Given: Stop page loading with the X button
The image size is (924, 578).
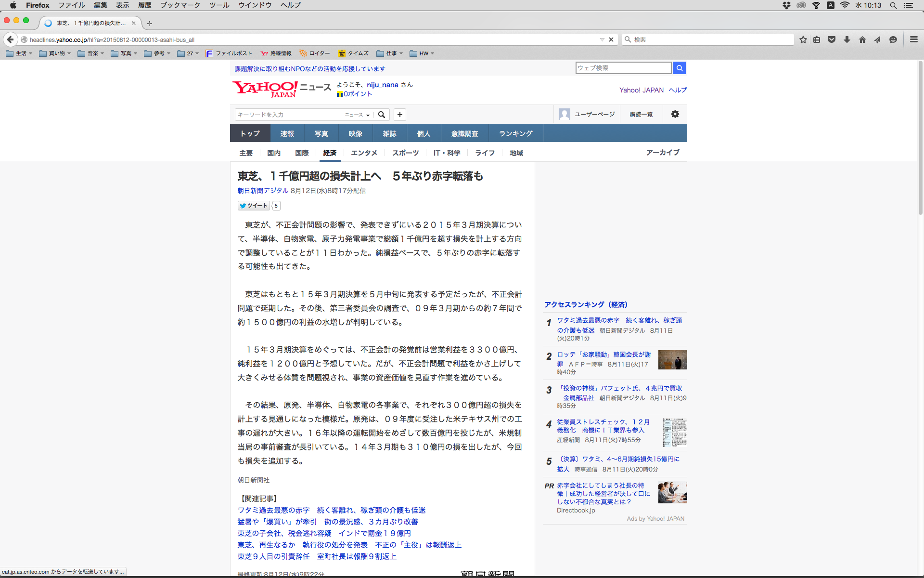Looking at the screenshot, I should 611,39.
